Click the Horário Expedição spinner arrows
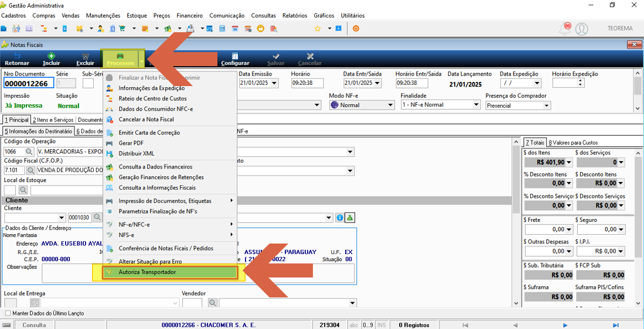The height and width of the screenshot is (329, 644). 580,83
